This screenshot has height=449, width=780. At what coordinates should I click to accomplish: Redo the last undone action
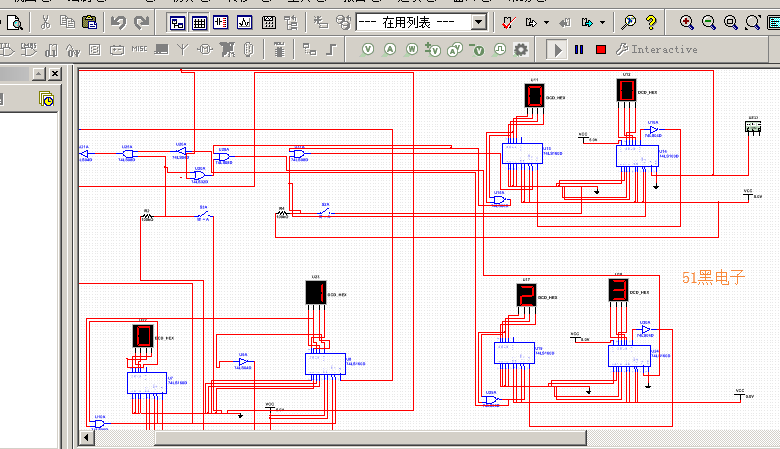pos(142,22)
